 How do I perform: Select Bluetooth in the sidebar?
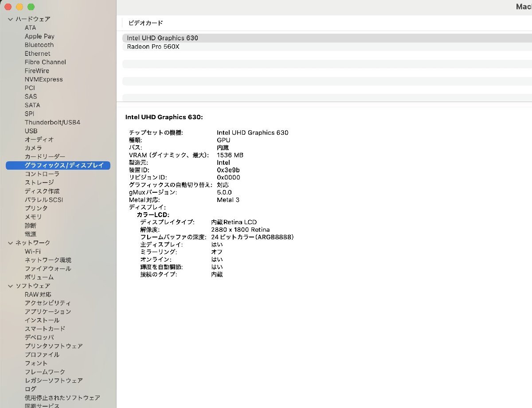pos(39,45)
